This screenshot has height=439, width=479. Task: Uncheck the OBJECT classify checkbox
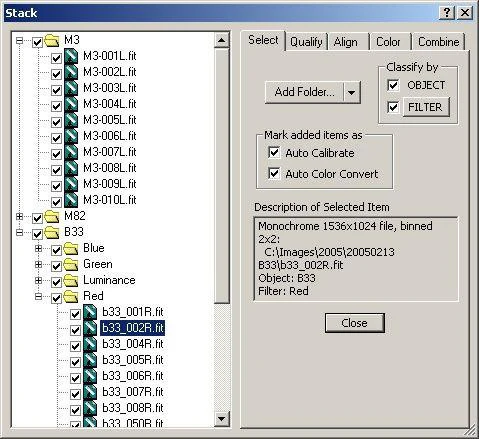click(393, 85)
